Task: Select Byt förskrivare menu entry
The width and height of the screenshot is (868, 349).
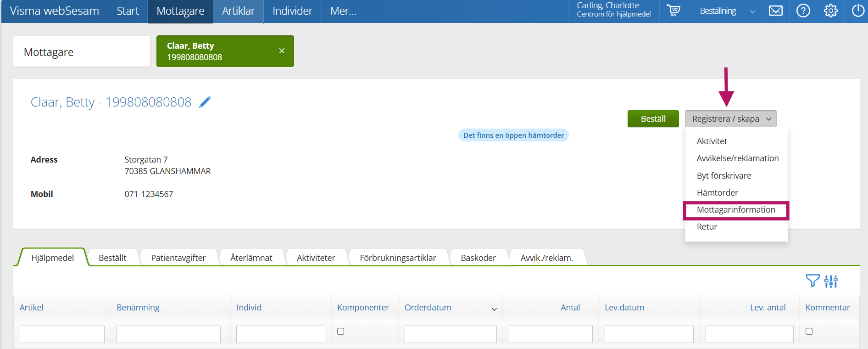Action: [724, 176]
